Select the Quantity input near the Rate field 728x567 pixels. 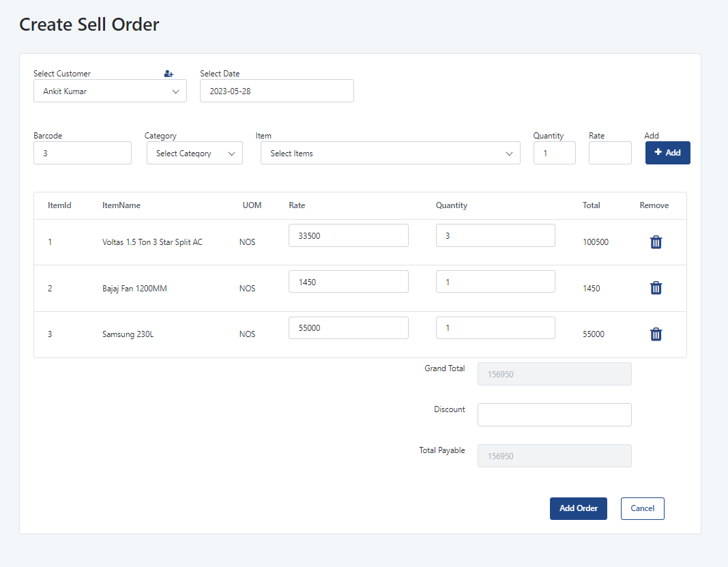click(x=554, y=153)
